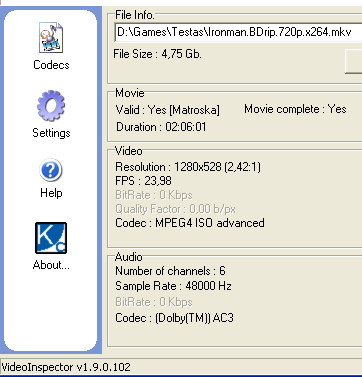This screenshot has width=362, height=377.
Task: Click the Movie complete : Yes text
Action: pyautogui.click(x=295, y=109)
